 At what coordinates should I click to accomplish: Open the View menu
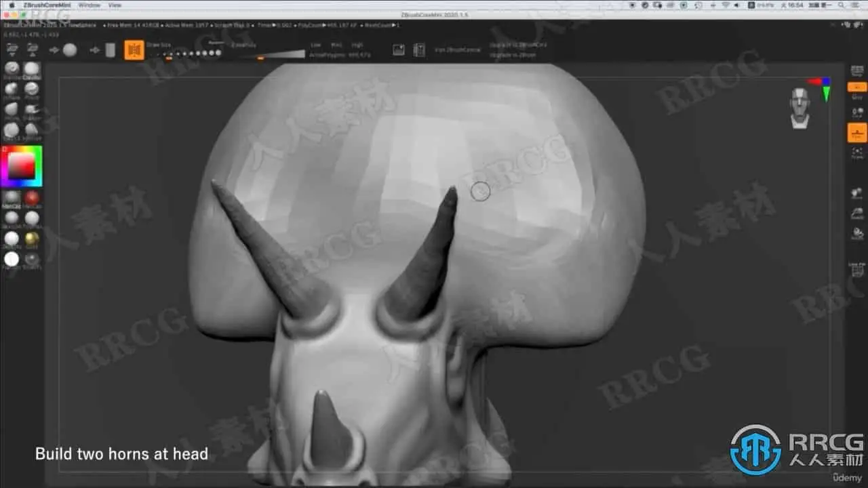click(115, 5)
